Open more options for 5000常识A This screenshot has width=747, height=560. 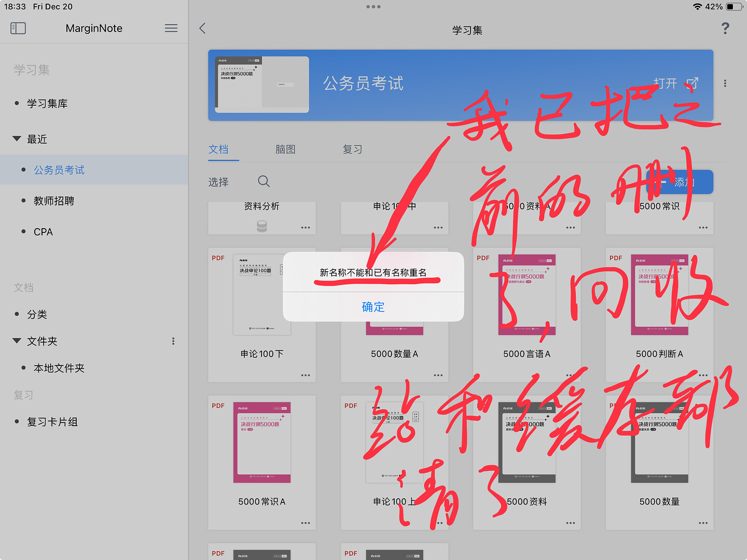click(x=306, y=523)
